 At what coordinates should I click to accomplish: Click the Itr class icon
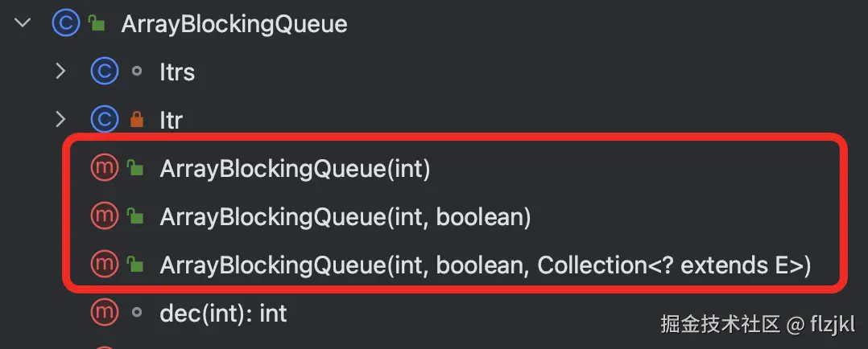pyautogui.click(x=104, y=120)
